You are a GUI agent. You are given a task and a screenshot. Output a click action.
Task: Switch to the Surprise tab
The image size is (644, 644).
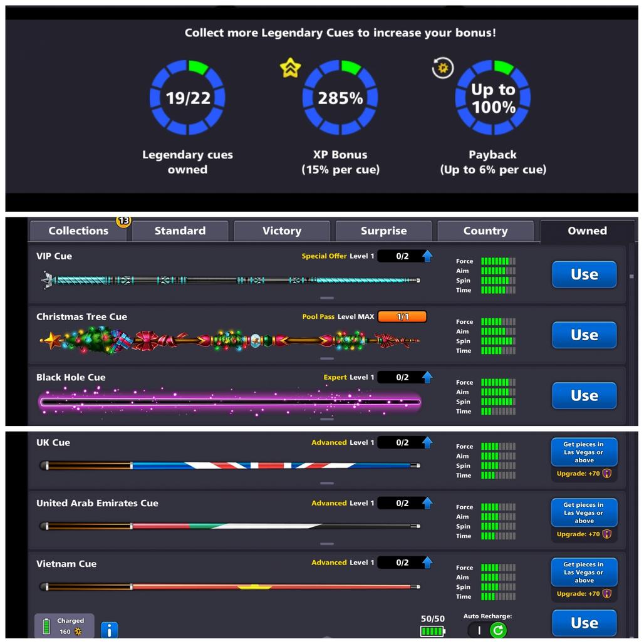pyautogui.click(x=383, y=231)
